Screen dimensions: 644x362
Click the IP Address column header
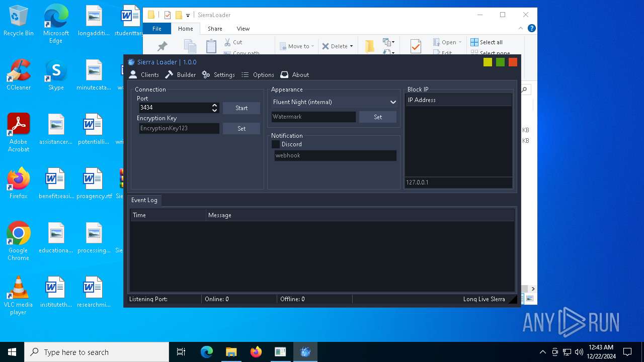click(458, 100)
